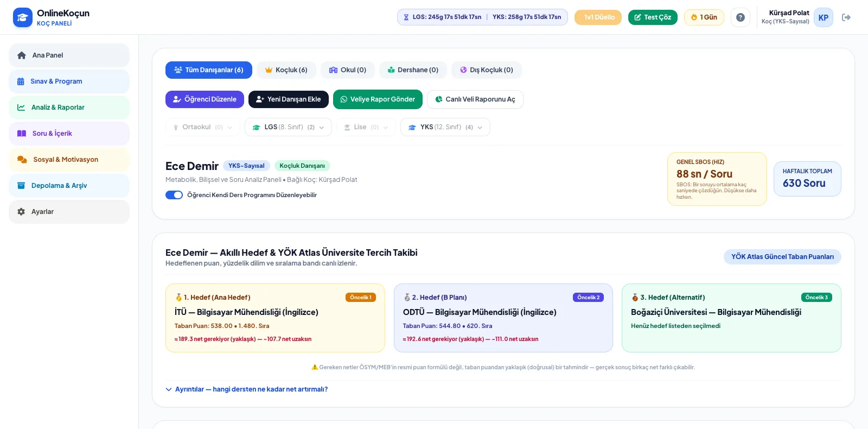Switch to the Dershane (0) tab
The width and height of the screenshot is (868, 429).
[x=413, y=70]
